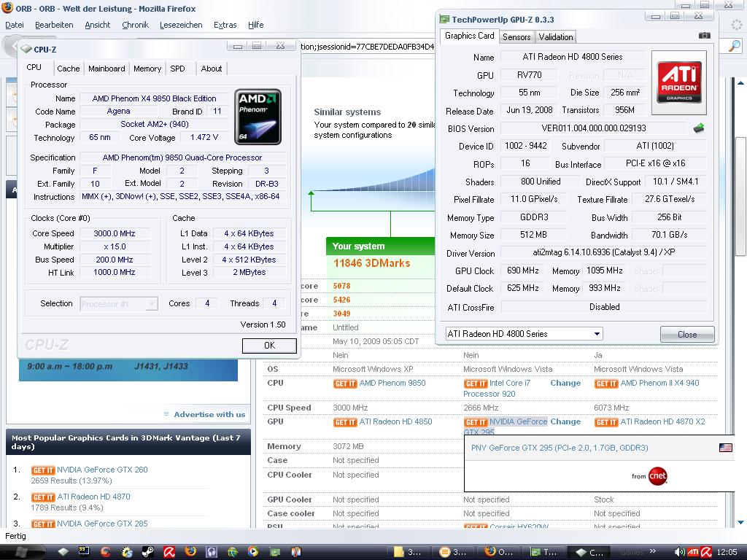Viewport: 747px width, 560px height.
Task: Open the PNY GeForce GTX 295 link
Action: coord(560,448)
